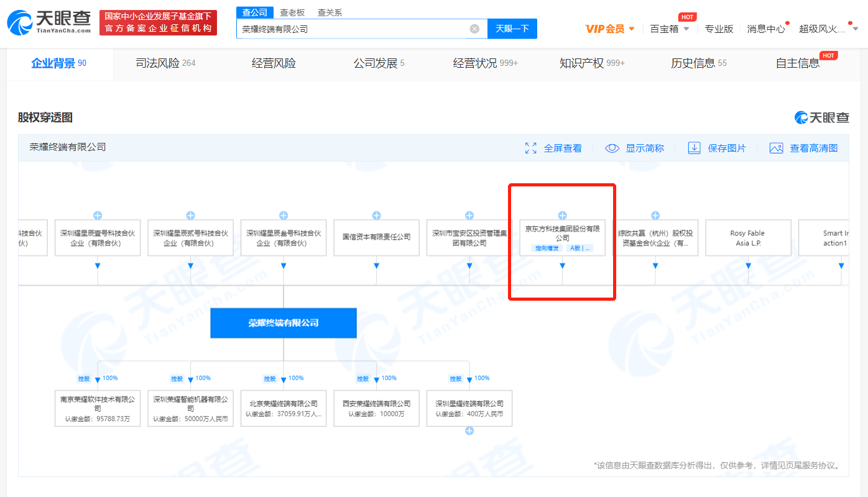Image resolution: width=868 pixels, height=497 pixels.
Task: Click the 股权穿透图 section heading
Action: coord(45,117)
